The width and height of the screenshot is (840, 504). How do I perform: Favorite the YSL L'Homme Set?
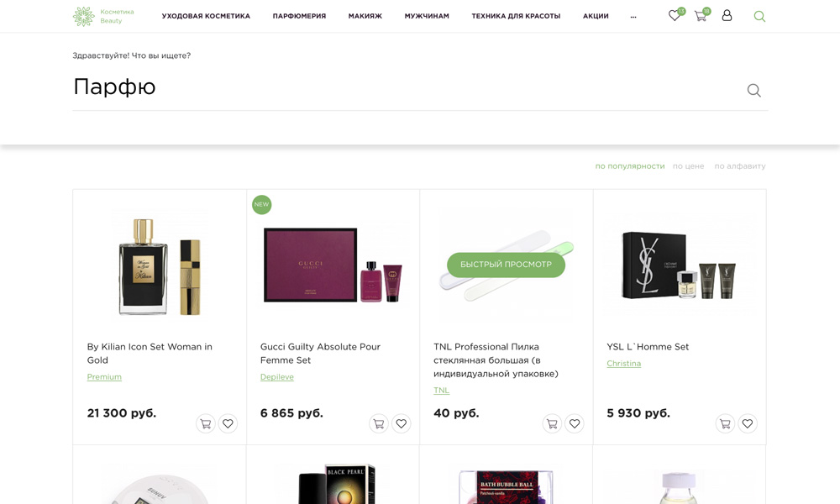tap(748, 424)
